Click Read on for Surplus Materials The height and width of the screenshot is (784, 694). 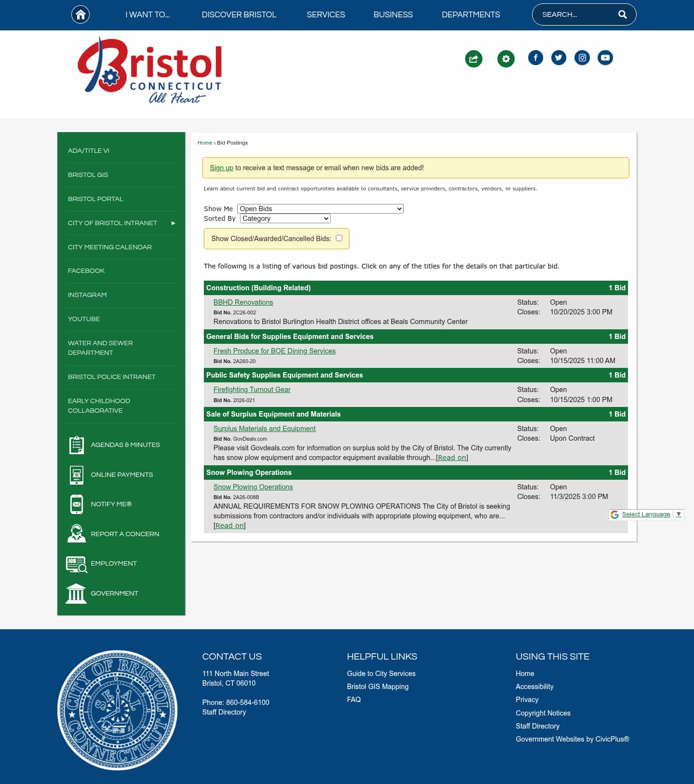[x=452, y=458]
